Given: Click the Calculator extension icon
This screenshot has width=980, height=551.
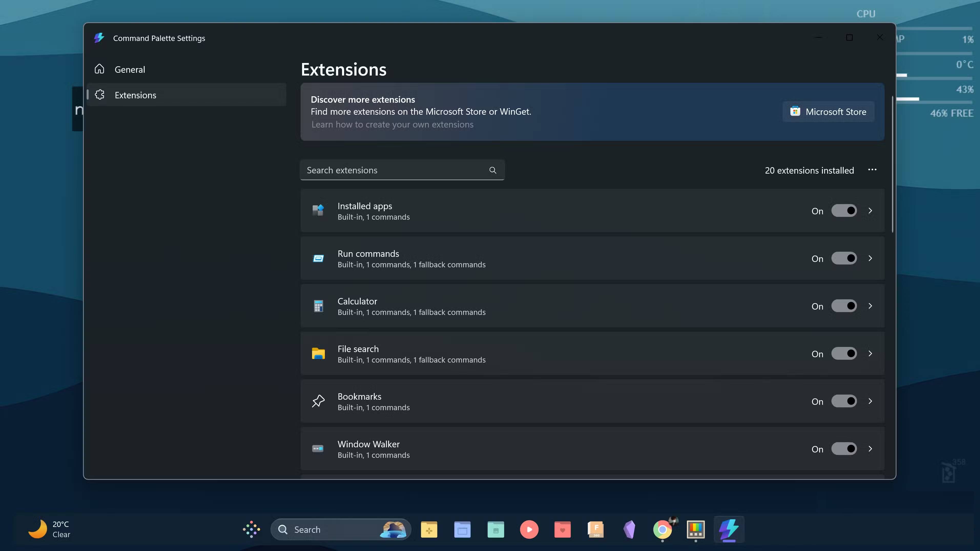Looking at the screenshot, I should pos(318,306).
